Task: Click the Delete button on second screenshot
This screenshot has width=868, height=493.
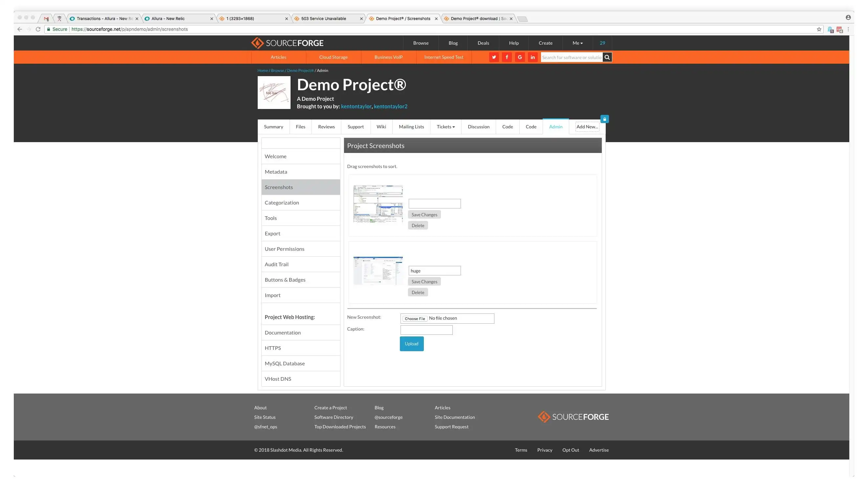Action: pyautogui.click(x=417, y=292)
